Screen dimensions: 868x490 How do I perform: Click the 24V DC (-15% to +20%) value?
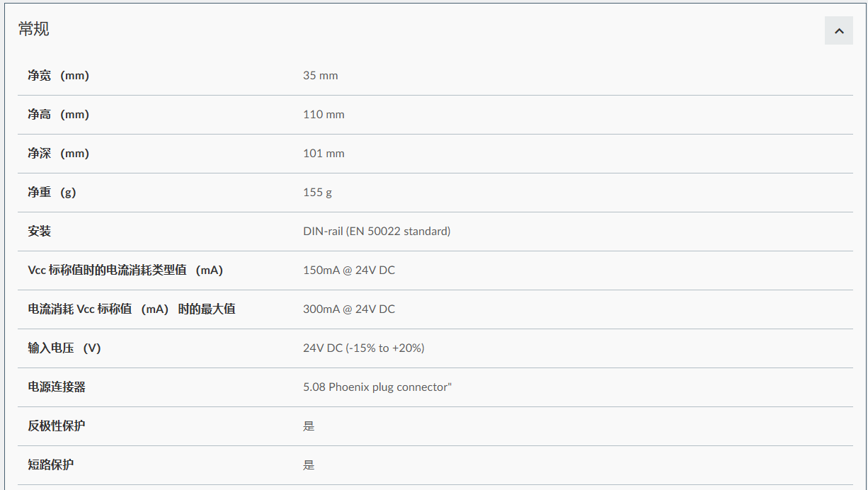(364, 348)
